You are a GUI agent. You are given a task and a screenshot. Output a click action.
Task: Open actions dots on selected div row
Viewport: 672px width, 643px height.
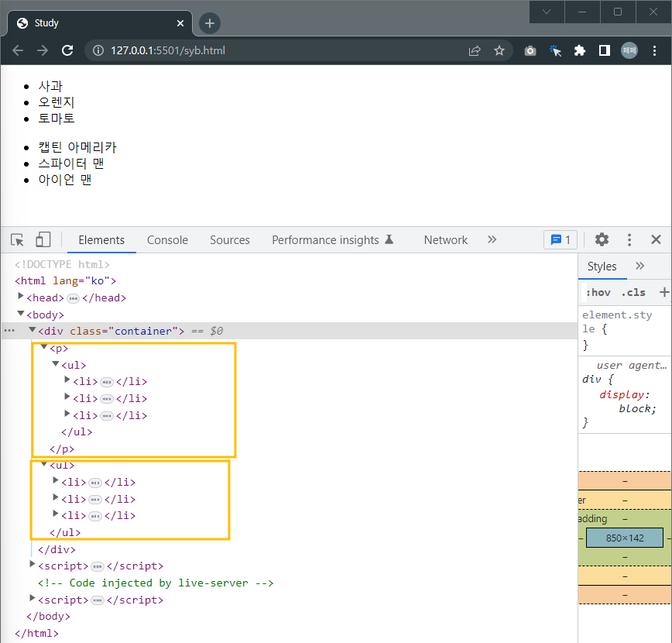pyautogui.click(x=9, y=331)
